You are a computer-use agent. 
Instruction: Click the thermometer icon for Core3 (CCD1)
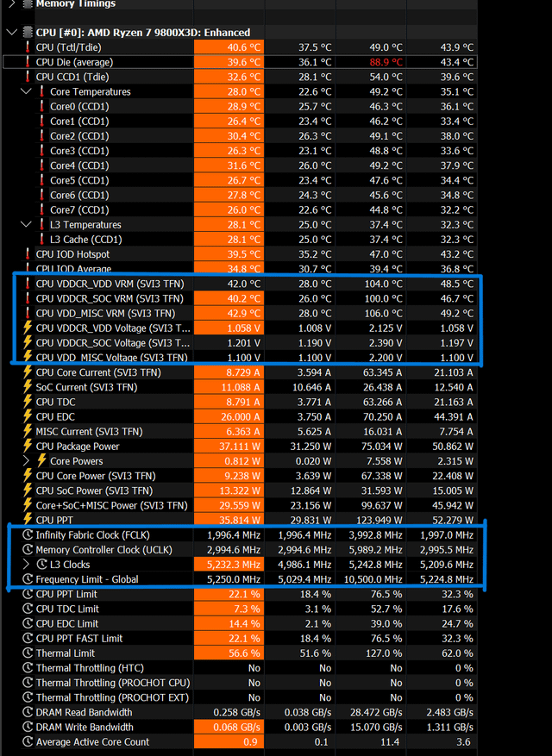tap(41, 151)
